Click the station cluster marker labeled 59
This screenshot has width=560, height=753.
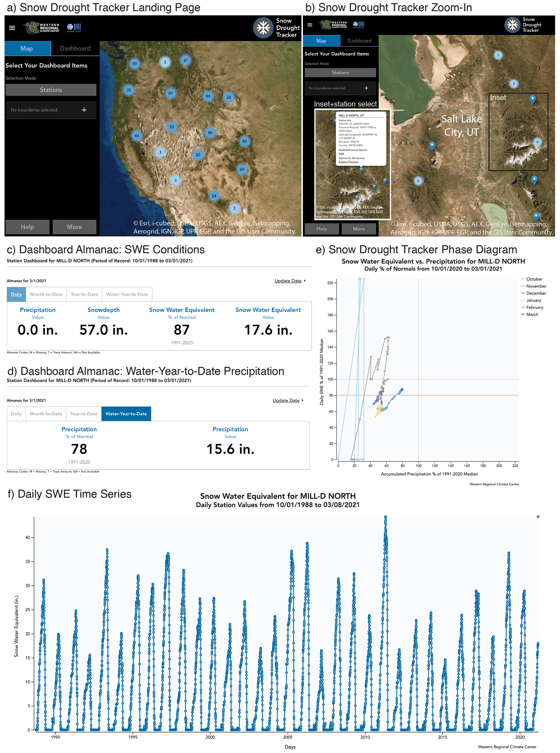(135, 64)
